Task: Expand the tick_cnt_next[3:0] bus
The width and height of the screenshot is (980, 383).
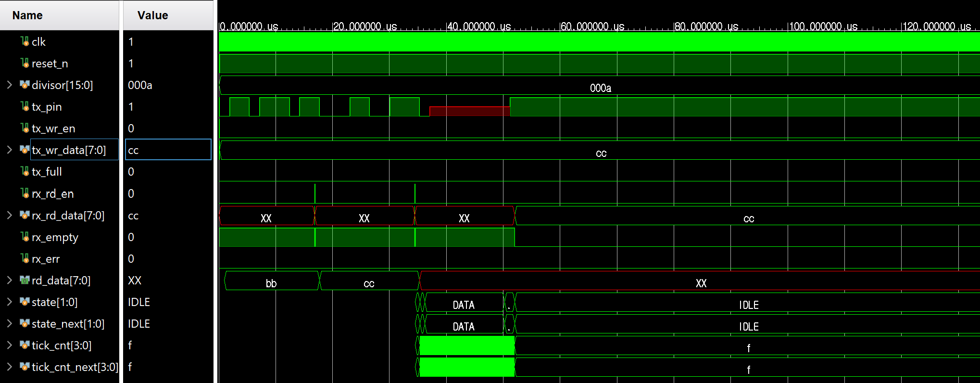Action: (10, 367)
